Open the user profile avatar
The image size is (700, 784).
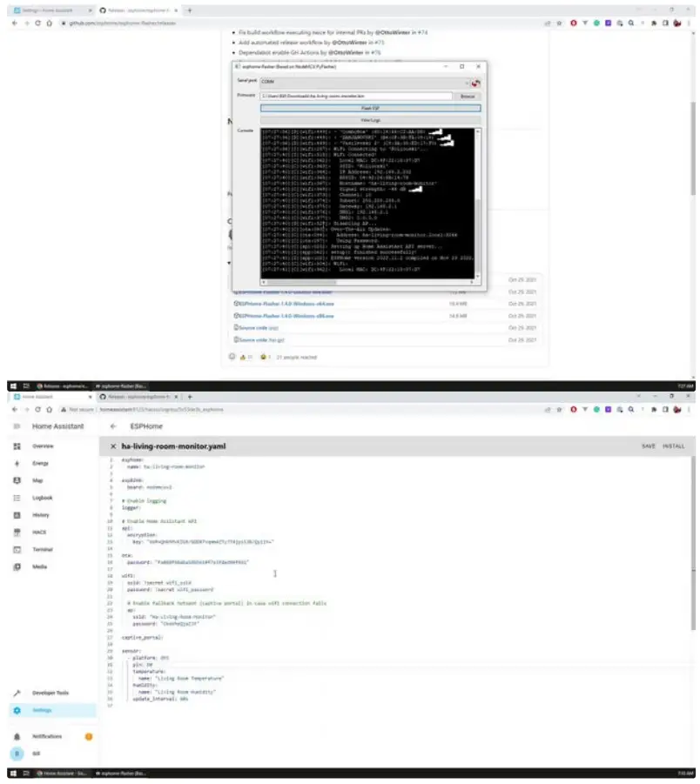pos(17,754)
